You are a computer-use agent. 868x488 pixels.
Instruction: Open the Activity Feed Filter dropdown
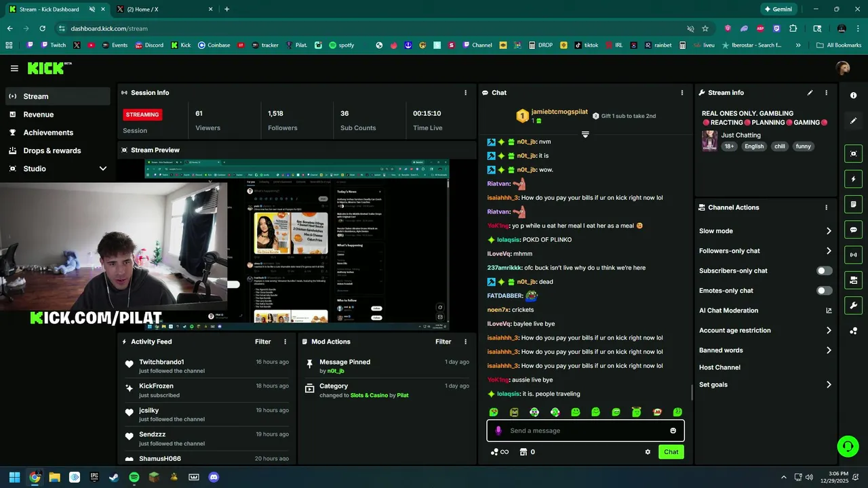pyautogui.click(x=262, y=342)
